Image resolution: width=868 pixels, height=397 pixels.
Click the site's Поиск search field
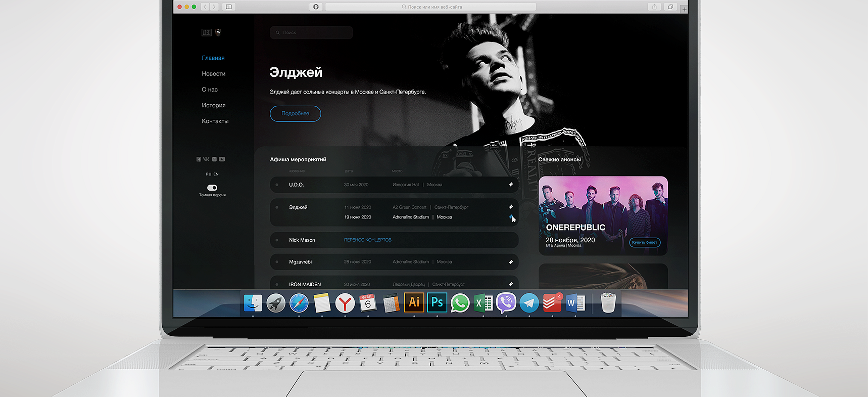click(311, 32)
